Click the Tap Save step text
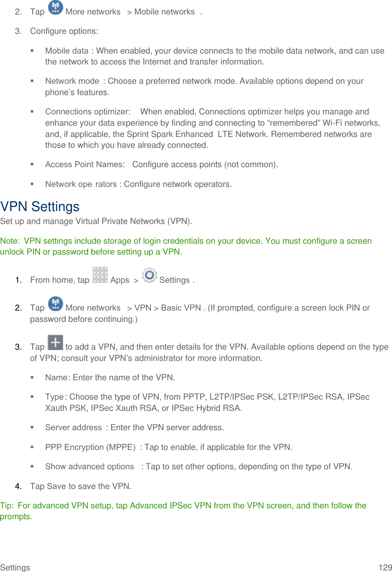The image size is (392, 572). pos(81,486)
